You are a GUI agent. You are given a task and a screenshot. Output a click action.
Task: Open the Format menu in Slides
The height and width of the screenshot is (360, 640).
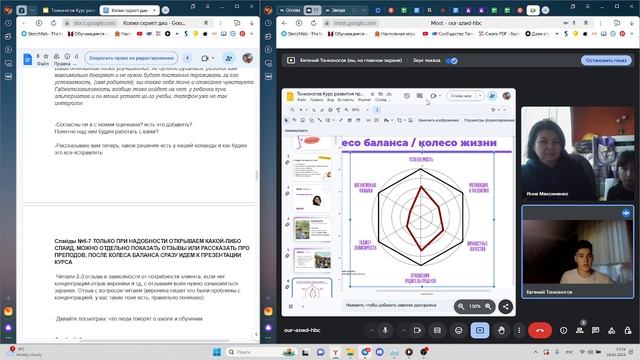click(364, 100)
